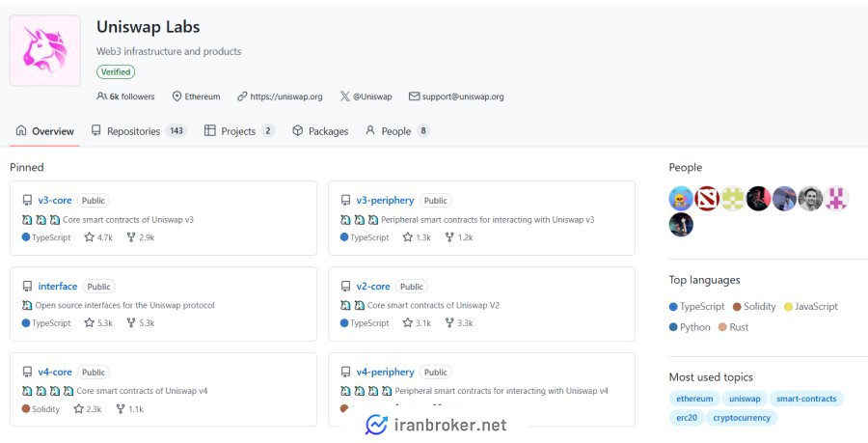Click the People section heading
The height and width of the screenshot is (443, 868).
(686, 167)
